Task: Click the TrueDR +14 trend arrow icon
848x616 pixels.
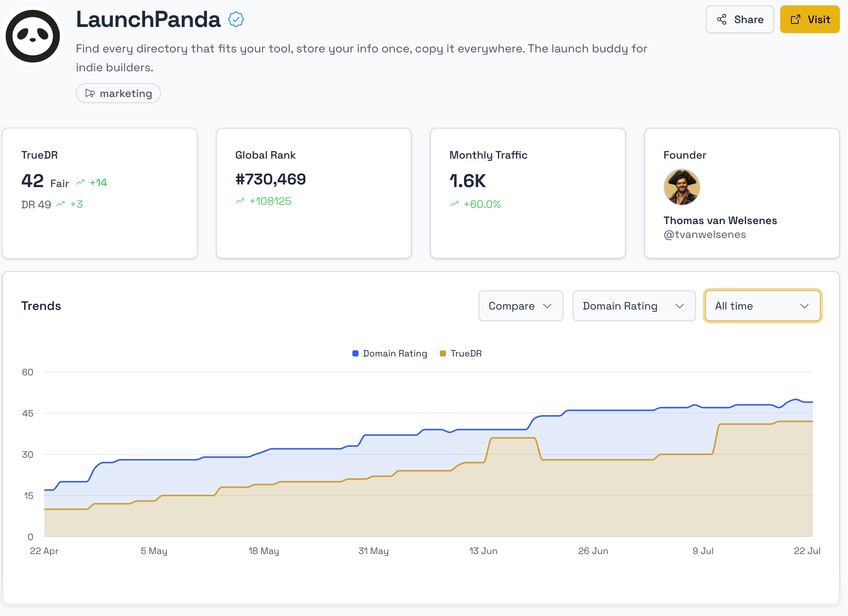Action: click(80, 182)
